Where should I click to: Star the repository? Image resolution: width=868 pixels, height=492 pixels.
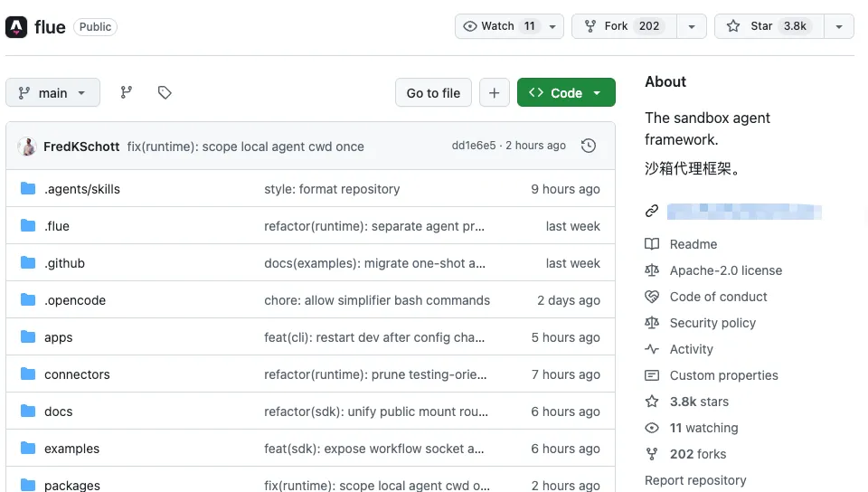769,26
